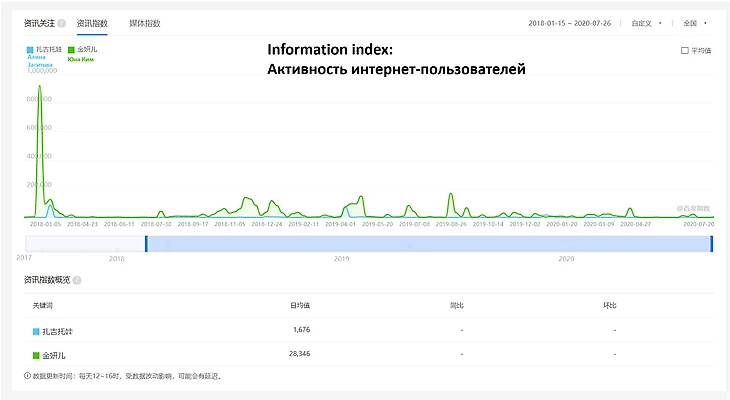730x400 pixels.
Task: Click the green square beside 金妍儿 in the table
Action: [36, 356]
